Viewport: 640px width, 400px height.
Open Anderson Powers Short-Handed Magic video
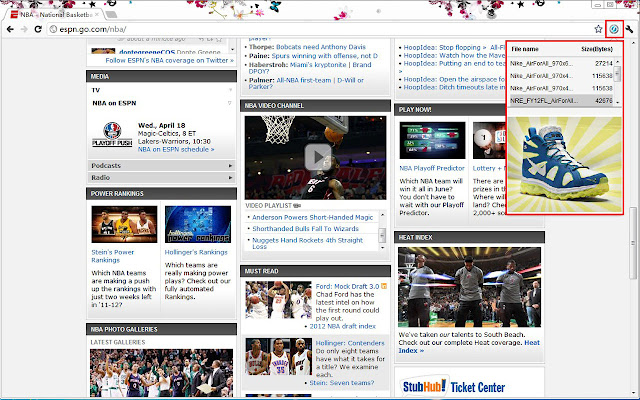click(x=312, y=218)
